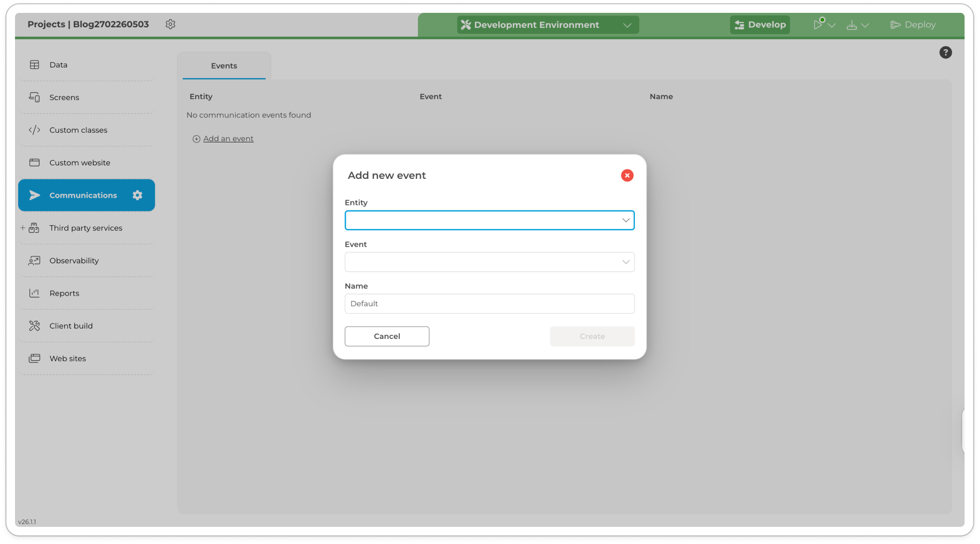The image size is (980, 544).
Task: Select Screens in the sidebar menu
Action: pyautogui.click(x=64, y=97)
